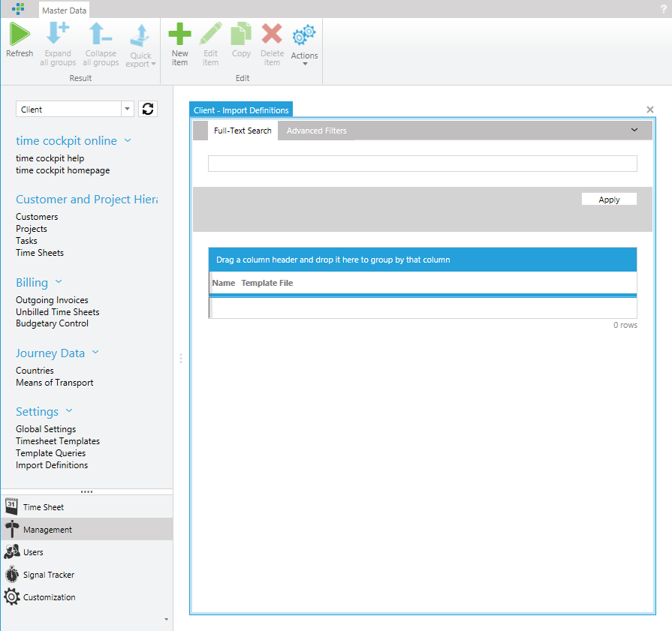Click the green Refresh icon
The width and height of the screenshot is (672, 631).
point(20,35)
